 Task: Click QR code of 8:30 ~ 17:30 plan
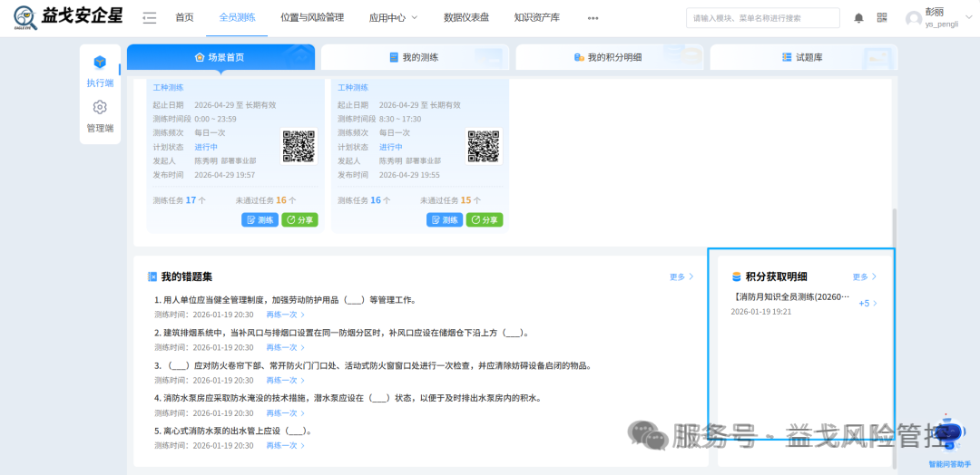484,146
